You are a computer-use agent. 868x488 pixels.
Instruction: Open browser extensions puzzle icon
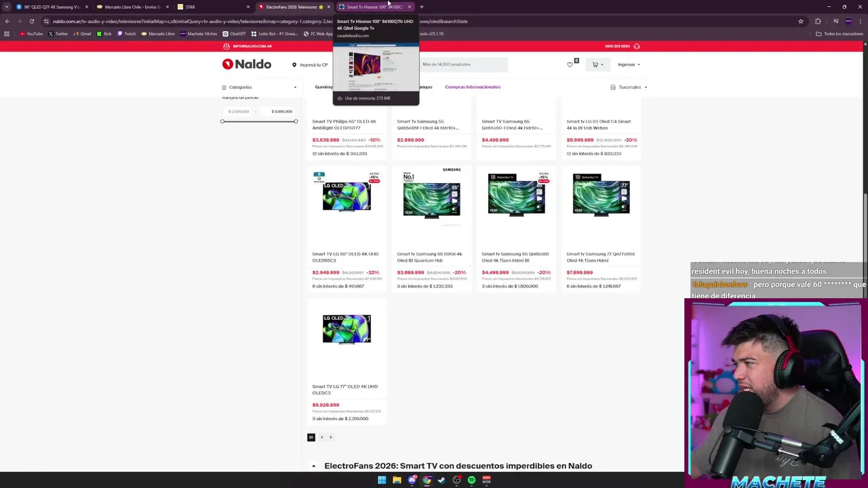click(x=818, y=21)
